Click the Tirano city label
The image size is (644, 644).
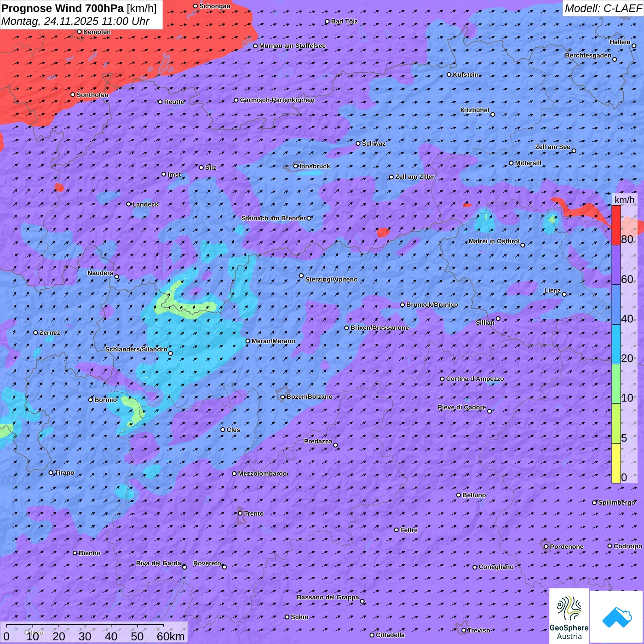(64, 472)
